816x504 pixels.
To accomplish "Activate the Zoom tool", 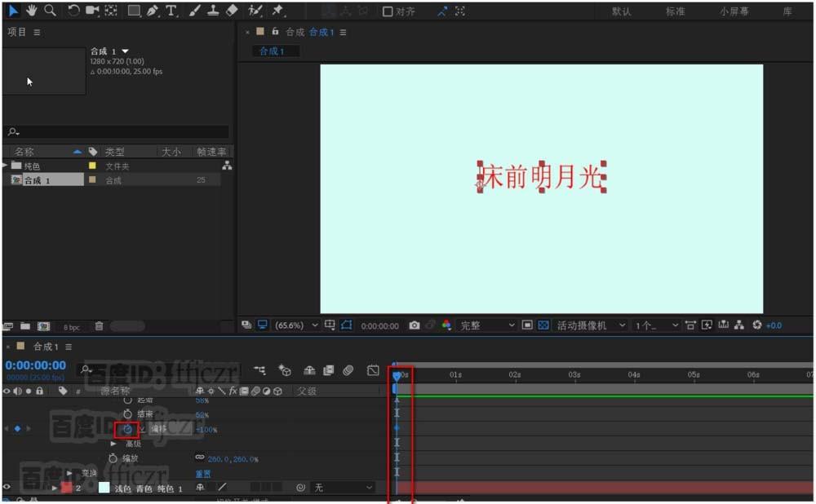I will 49,11.
